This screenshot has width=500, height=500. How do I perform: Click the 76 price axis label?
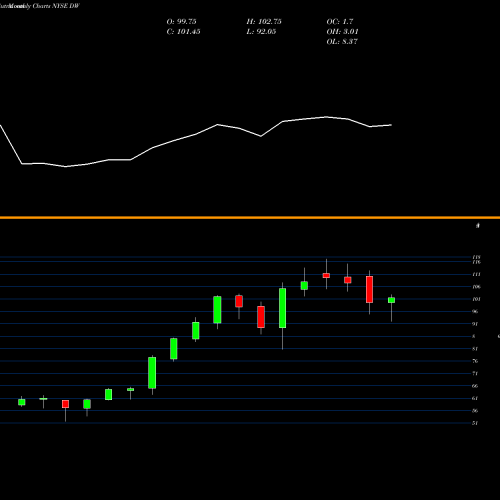475,361
